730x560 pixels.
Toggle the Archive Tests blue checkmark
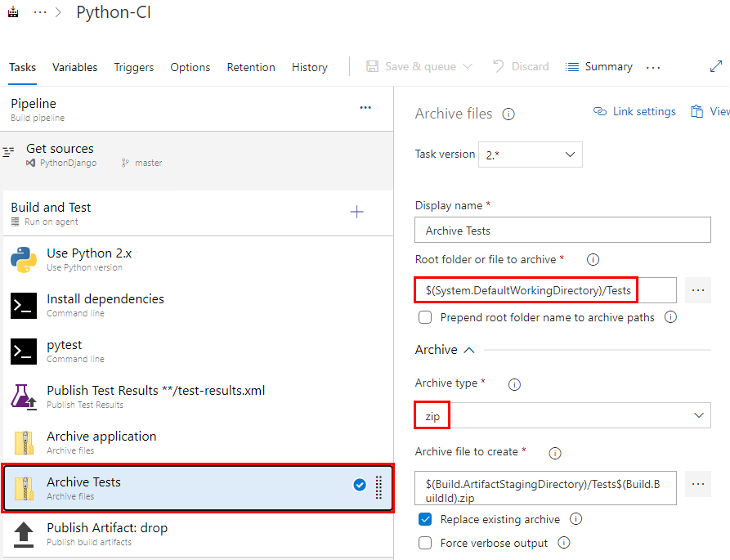click(x=360, y=485)
